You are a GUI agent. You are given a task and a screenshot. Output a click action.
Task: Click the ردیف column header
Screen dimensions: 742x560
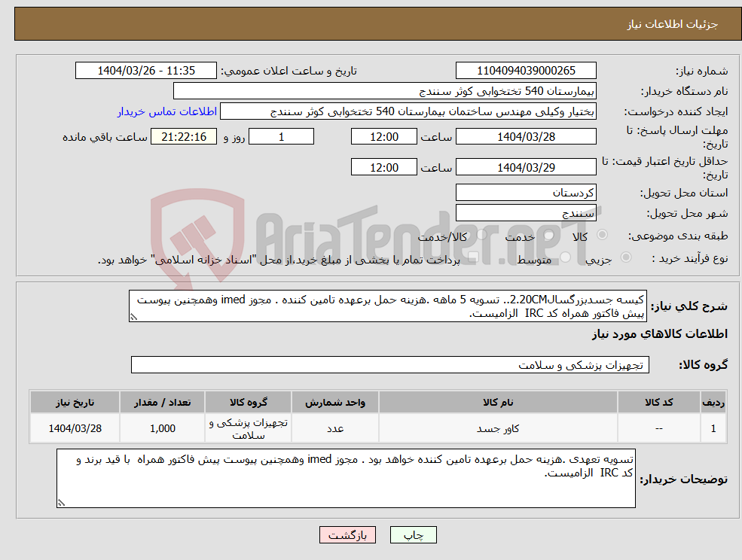[713, 402]
